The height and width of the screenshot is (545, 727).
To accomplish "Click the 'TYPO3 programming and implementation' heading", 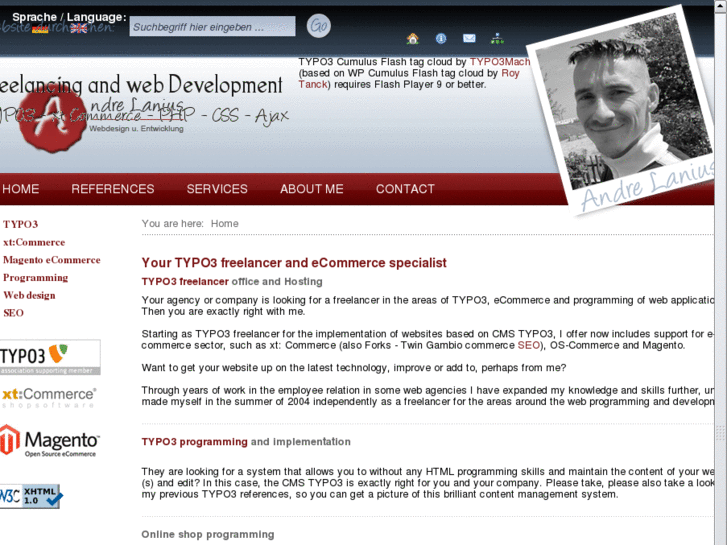I will pos(246,442).
